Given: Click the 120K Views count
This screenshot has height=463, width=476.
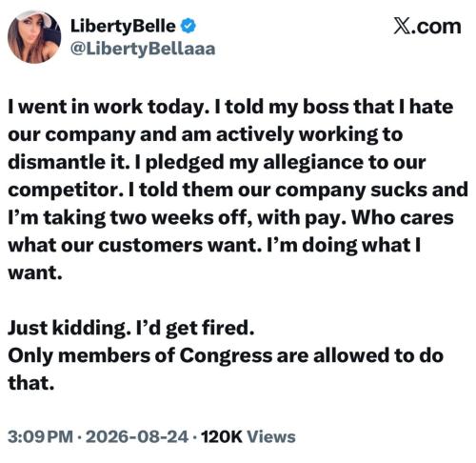Looking at the screenshot, I should click(x=248, y=436).
